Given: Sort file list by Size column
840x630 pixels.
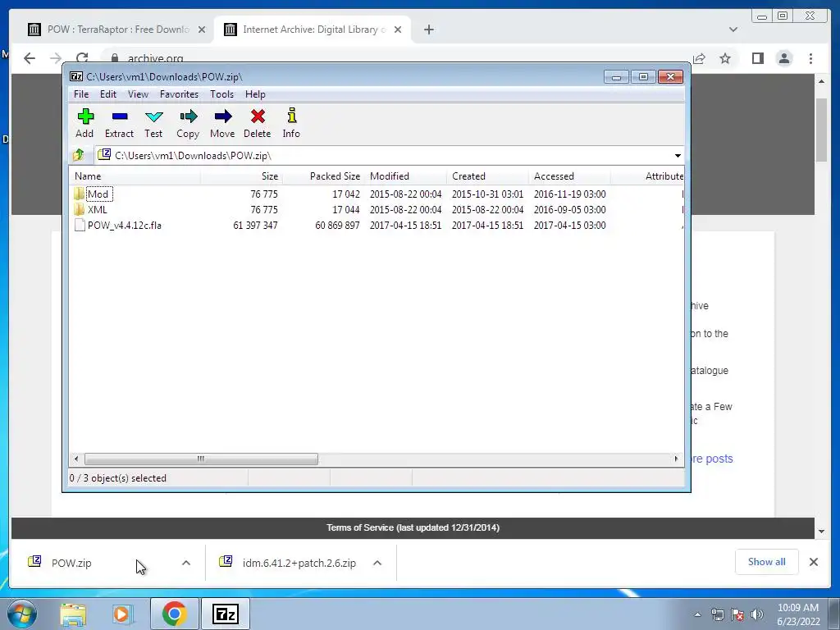Looking at the screenshot, I should (242, 176).
